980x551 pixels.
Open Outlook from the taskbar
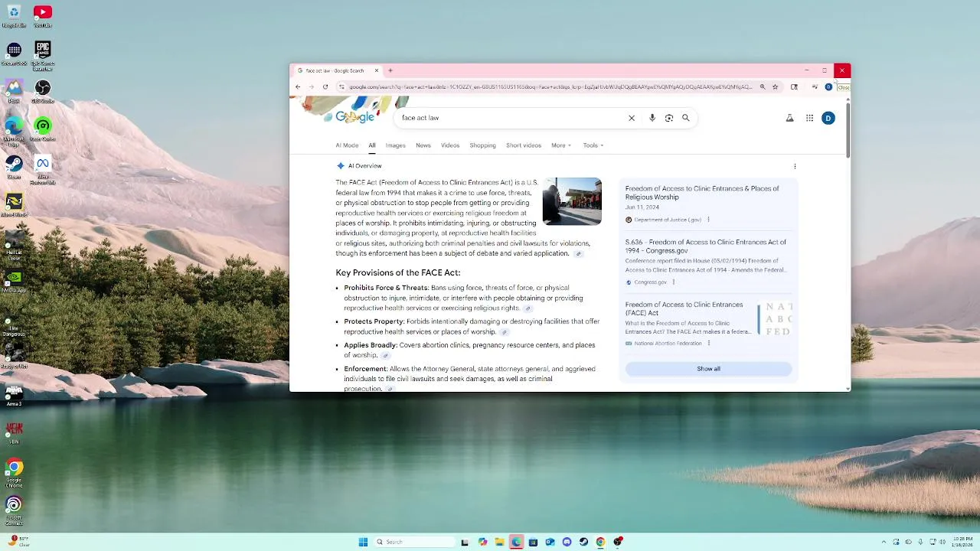coord(550,542)
